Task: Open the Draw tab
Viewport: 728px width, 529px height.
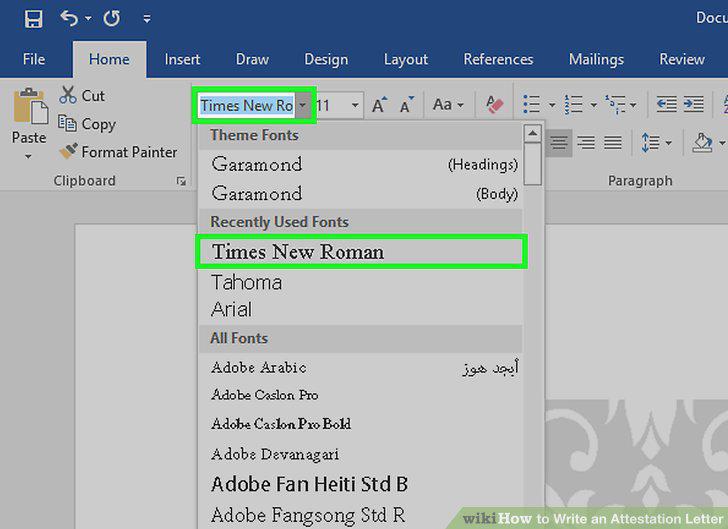Action: tap(252, 59)
